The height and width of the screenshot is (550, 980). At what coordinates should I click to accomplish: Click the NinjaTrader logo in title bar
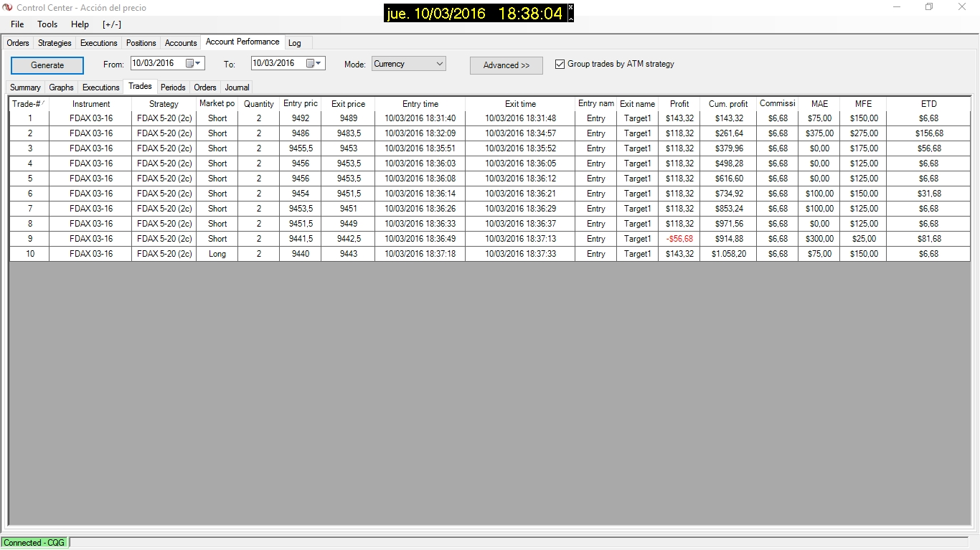(x=8, y=8)
